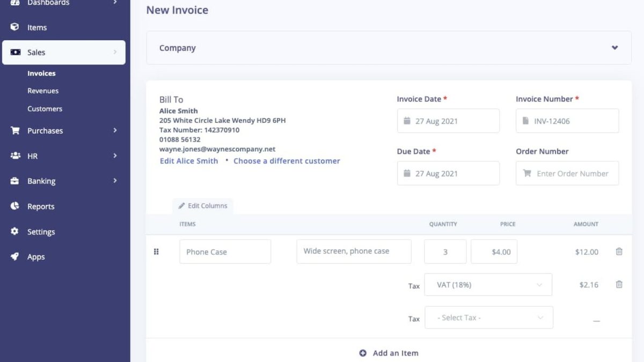Click the calendar icon in Due Date field
This screenshot has width=644, height=362.
pyautogui.click(x=407, y=173)
